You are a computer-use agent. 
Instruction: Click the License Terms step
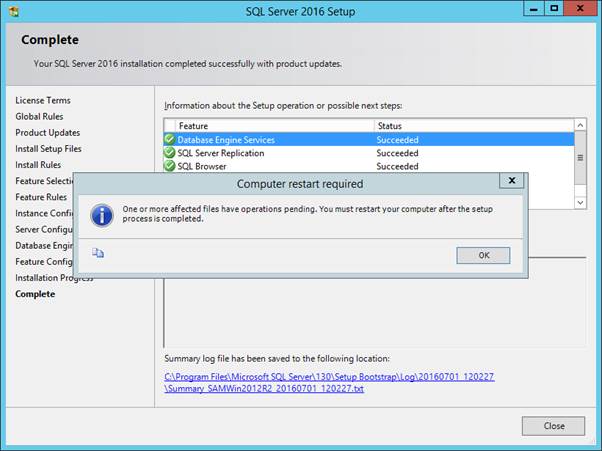click(x=43, y=100)
